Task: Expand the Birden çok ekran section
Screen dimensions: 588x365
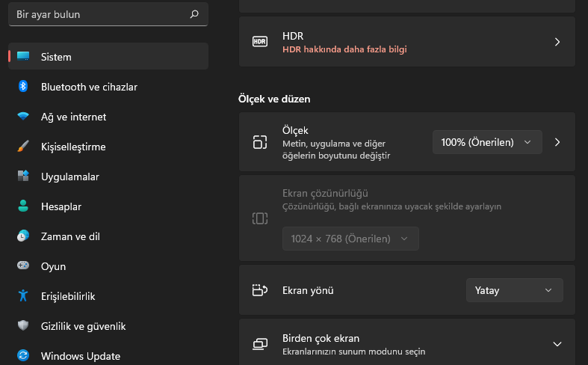Action: (x=557, y=344)
